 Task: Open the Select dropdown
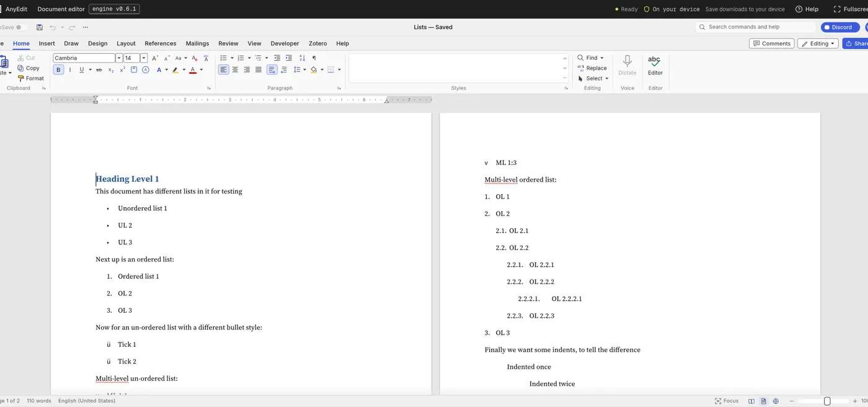(593, 78)
